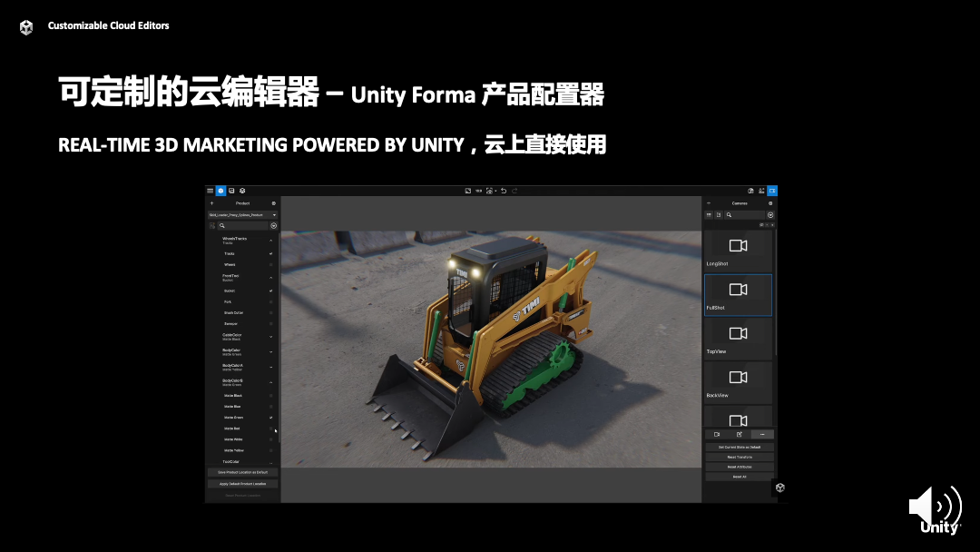Click the camera search field
The width and height of the screenshot is (980, 552).
[745, 214]
